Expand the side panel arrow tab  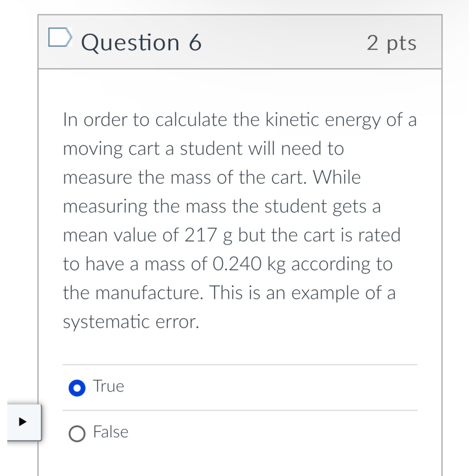(24, 422)
